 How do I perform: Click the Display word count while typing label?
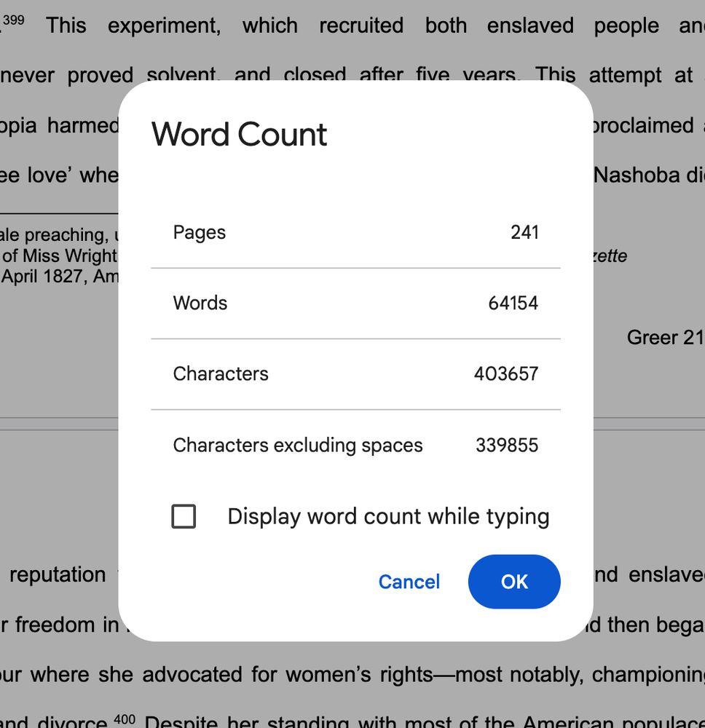point(388,517)
